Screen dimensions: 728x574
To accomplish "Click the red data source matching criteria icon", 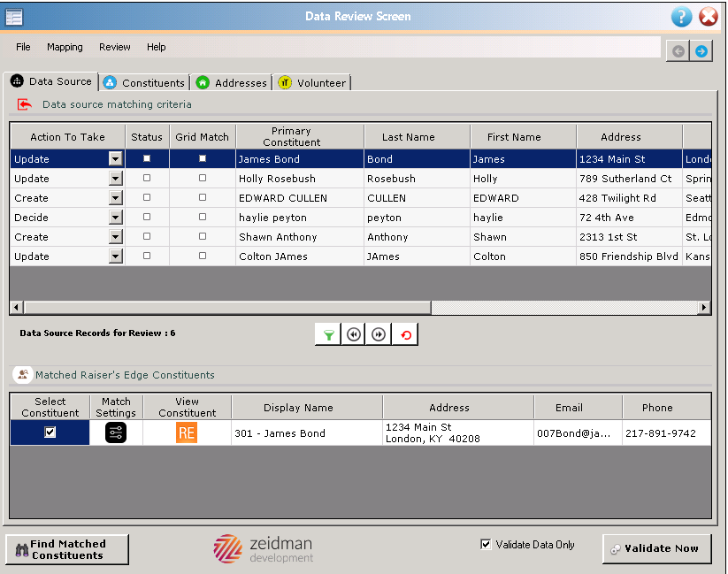I will click(24, 104).
